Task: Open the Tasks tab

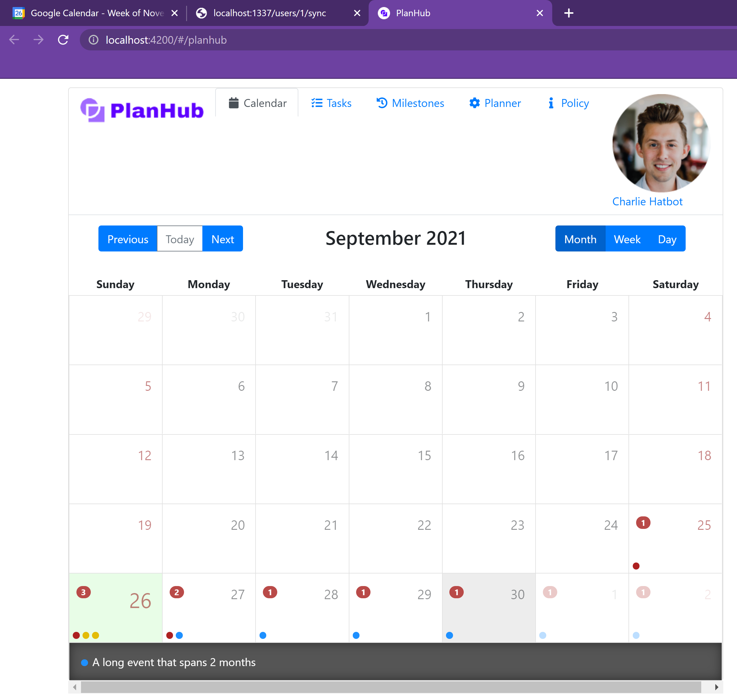Action: point(331,103)
